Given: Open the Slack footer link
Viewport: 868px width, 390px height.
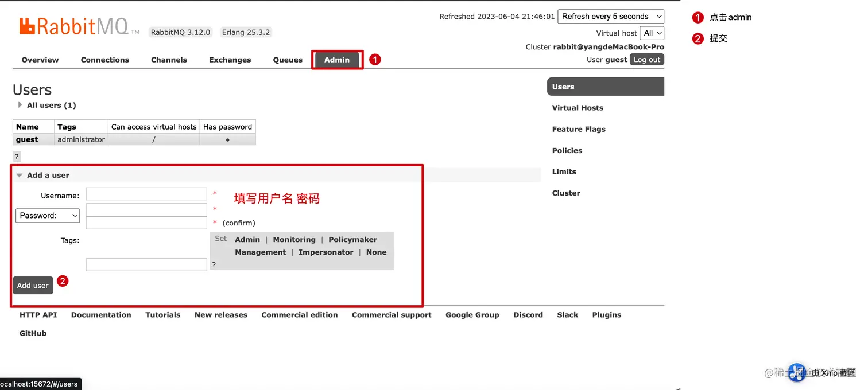Looking at the screenshot, I should [x=568, y=315].
